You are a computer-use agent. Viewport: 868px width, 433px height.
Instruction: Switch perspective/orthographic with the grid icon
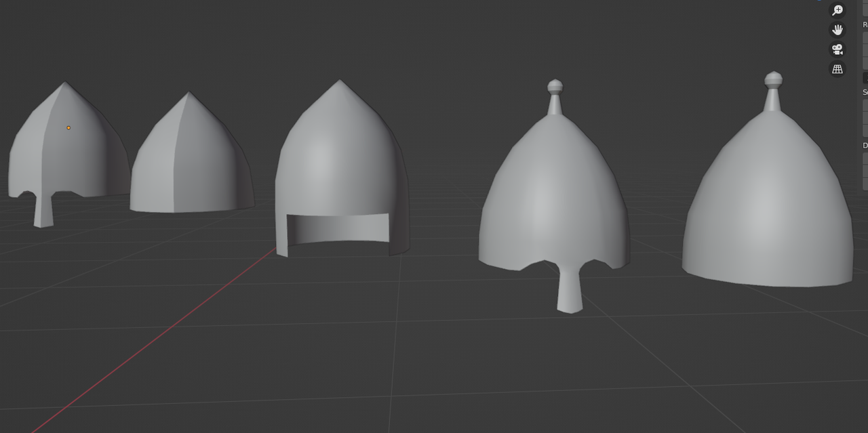(x=837, y=69)
